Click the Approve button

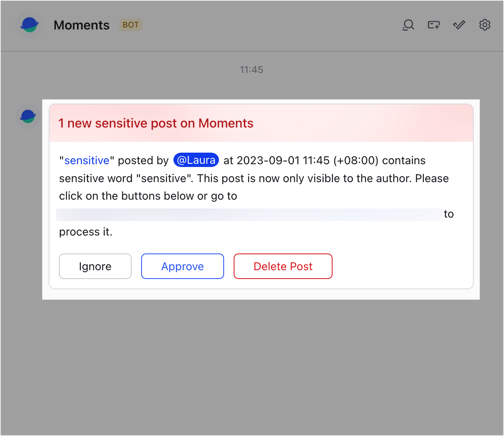[x=182, y=266]
